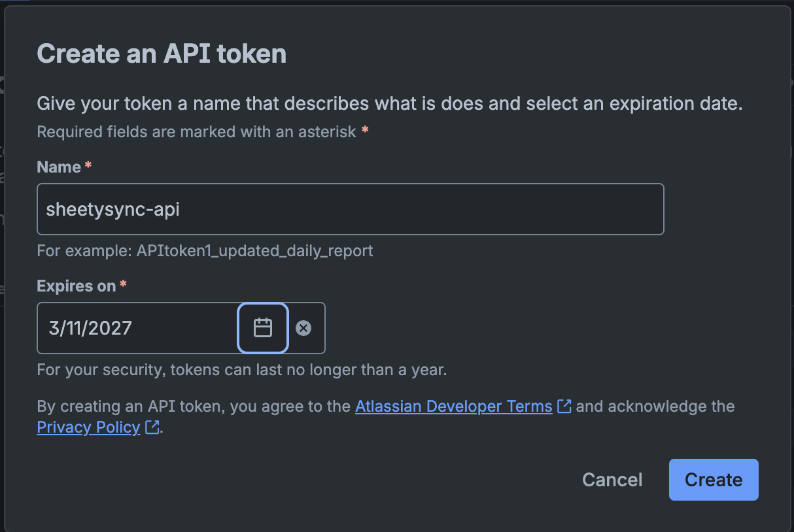This screenshot has height=532, width=794.
Task: Create the new API token
Action: coord(713,479)
